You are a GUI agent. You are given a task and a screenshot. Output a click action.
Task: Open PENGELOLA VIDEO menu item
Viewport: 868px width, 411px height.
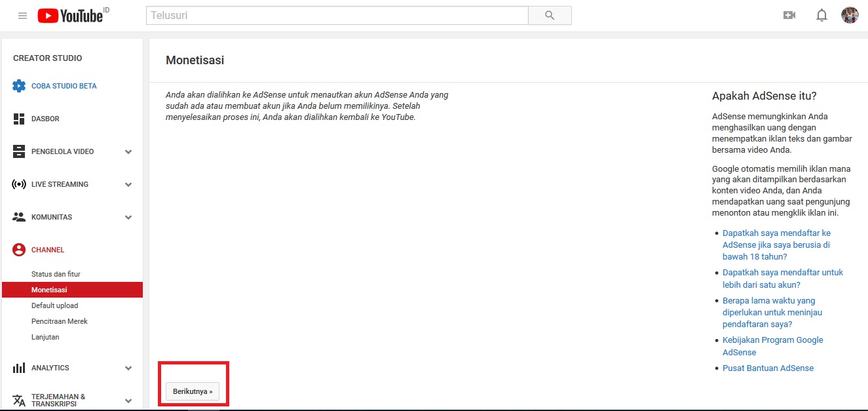(x=63, y=151)
